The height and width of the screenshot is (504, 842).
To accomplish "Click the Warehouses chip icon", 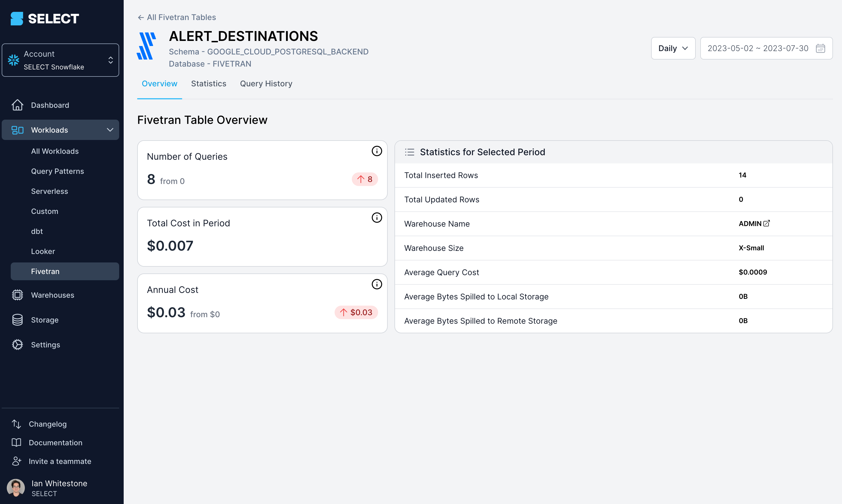I will 17,295.
